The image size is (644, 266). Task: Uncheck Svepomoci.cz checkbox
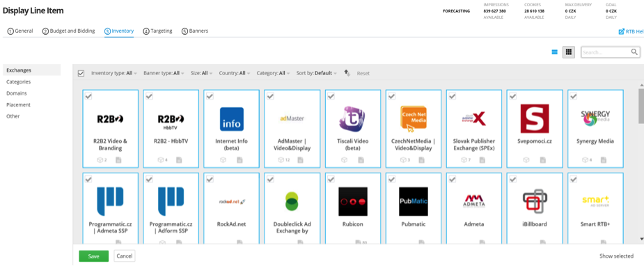(513, 96)
